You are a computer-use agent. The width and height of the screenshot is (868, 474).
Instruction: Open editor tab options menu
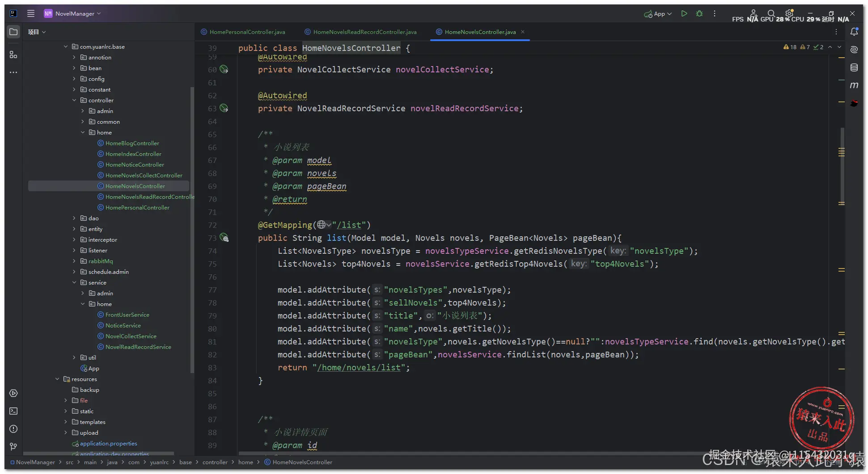836,32
